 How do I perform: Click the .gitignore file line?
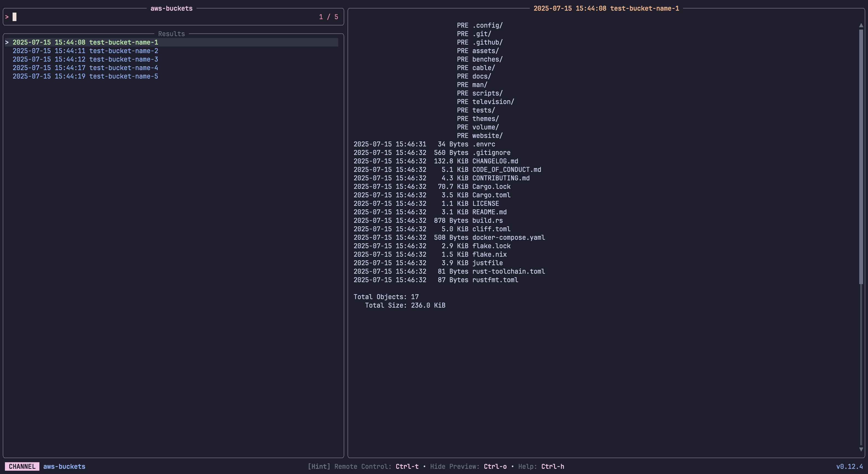click(432, 153)
